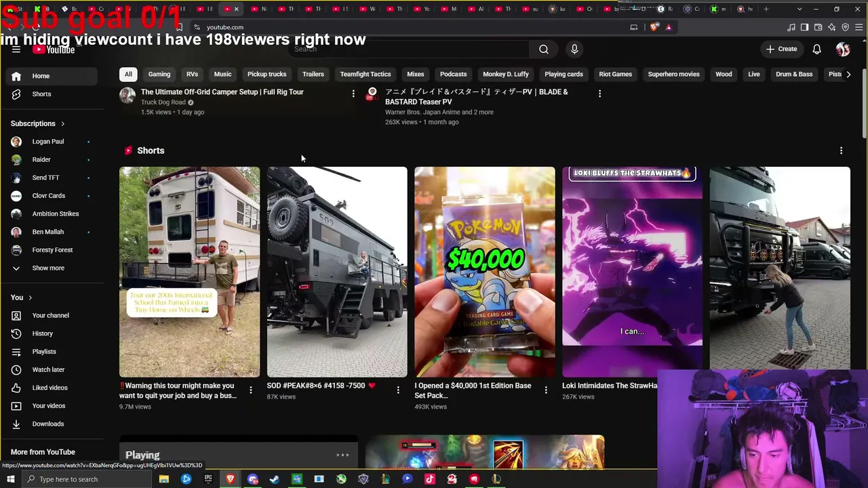Expand Show more subscriptions
This screenshot has width=868, height=488.
point(50,268)
